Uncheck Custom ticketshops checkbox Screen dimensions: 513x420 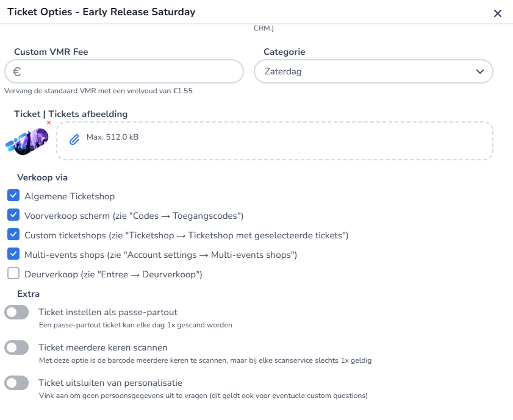tap(13, 235)
